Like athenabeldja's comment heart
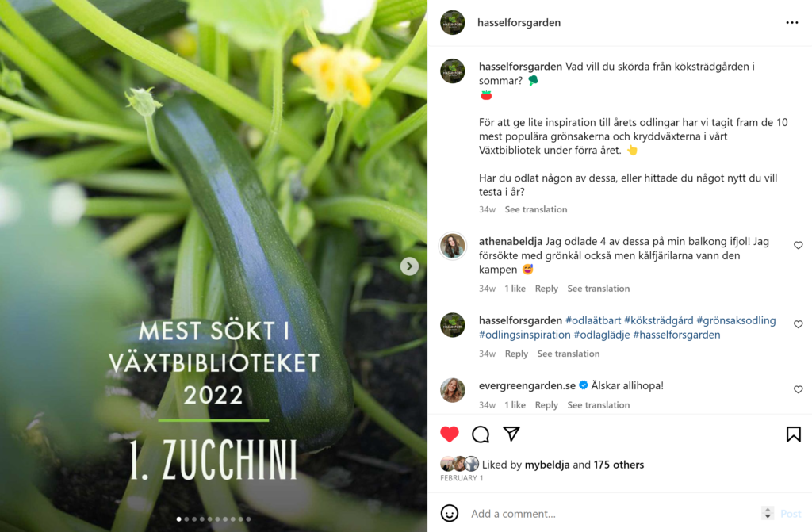812x532 pixels. coord(798,245)
